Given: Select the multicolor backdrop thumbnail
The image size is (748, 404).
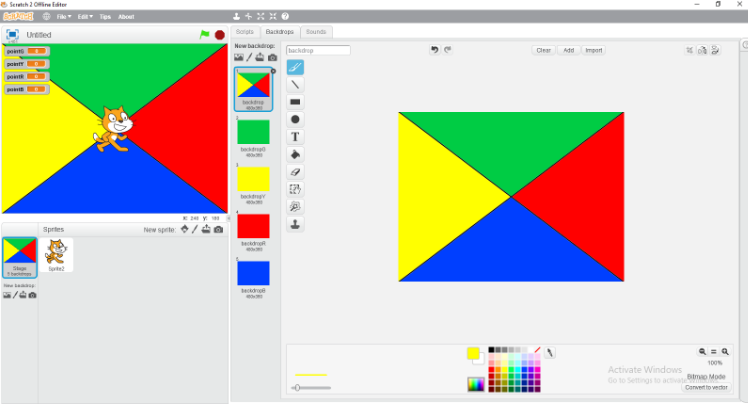Looking at the screenshot, I should pyautogui.click(x=253, y=89).
